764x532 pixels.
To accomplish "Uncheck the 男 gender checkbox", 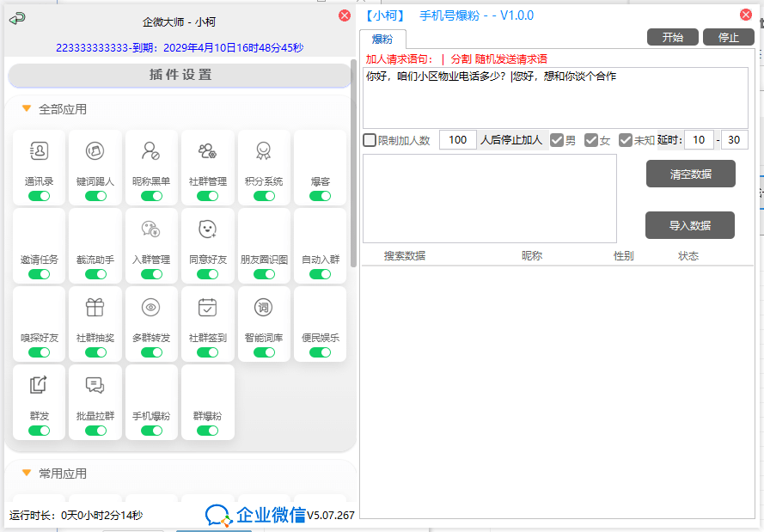I will click(556, 140).
